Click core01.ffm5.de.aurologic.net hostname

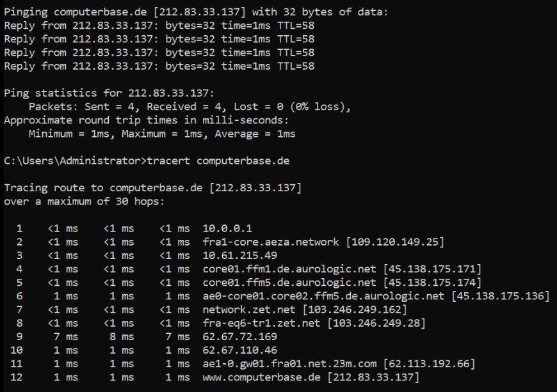(289, 283)
